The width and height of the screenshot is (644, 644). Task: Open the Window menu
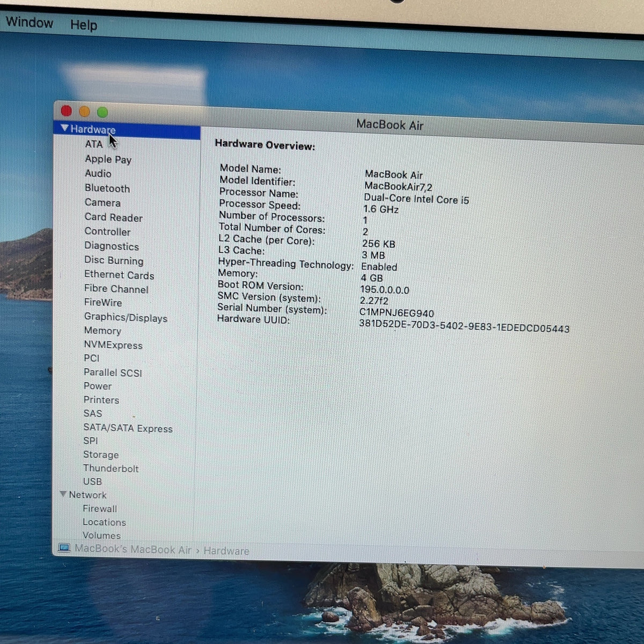(30, 23)
